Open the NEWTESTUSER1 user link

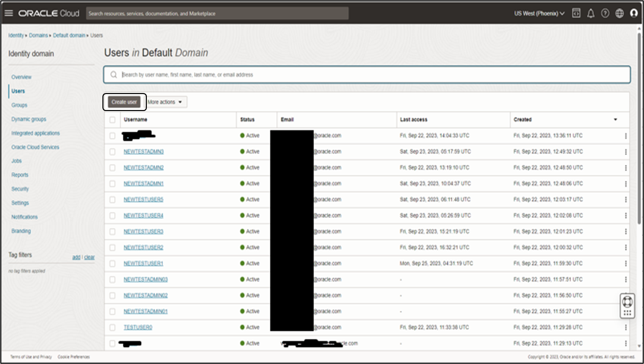click(143, 263)
